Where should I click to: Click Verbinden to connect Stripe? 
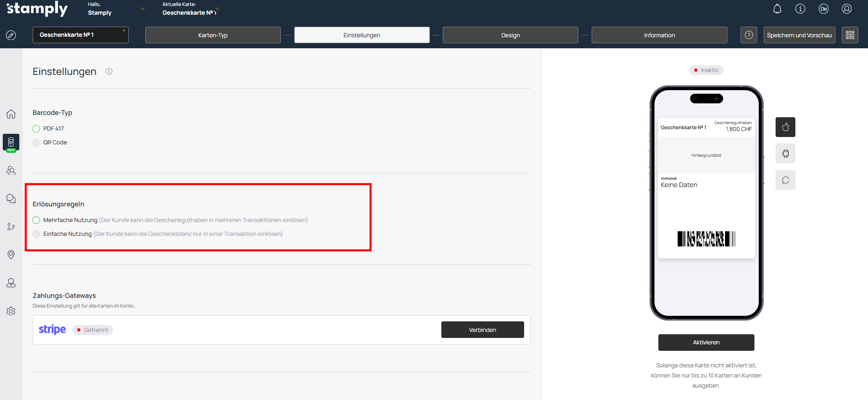[x=482, y=330]
